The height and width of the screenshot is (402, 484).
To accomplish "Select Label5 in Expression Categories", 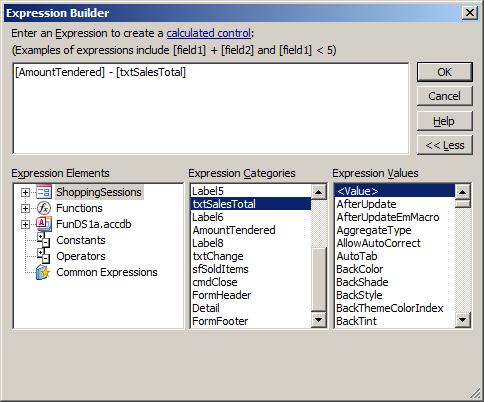I will click(251, 191).
